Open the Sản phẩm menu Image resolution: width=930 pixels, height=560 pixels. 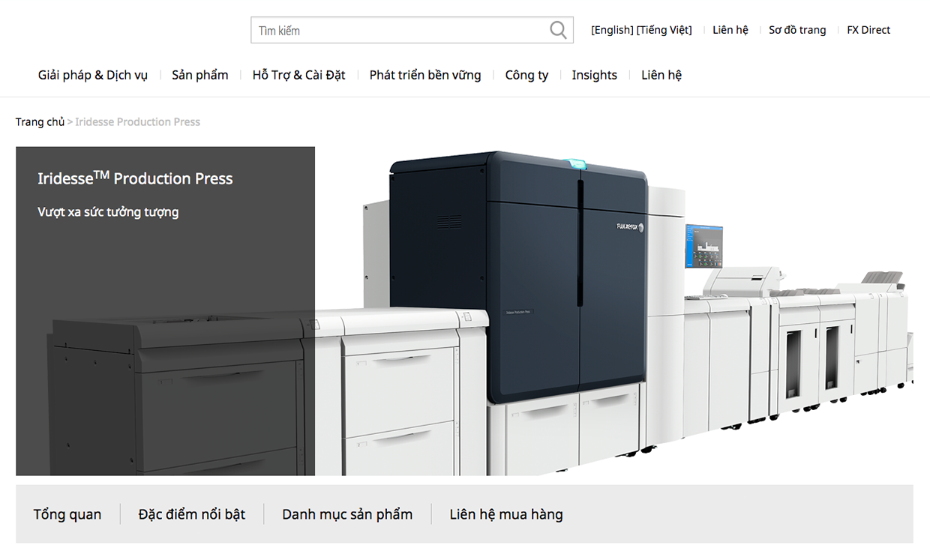[x=200, y=75]
